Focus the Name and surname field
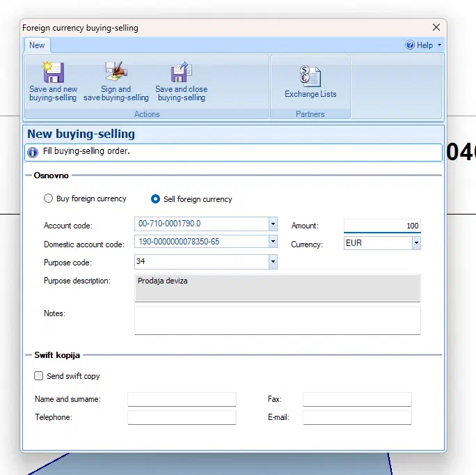The width and height of the screenshot is (476, 475). tap(182, 399)
